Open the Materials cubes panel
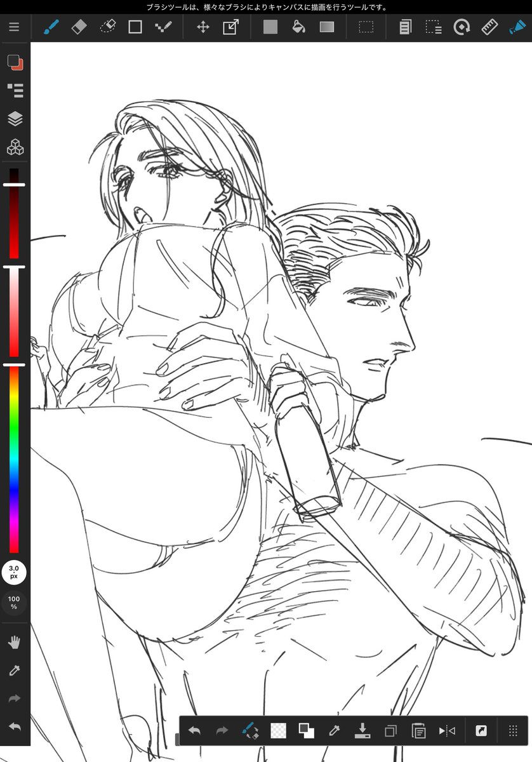Viewport: 532px width, 762px height. pos(15,148)
